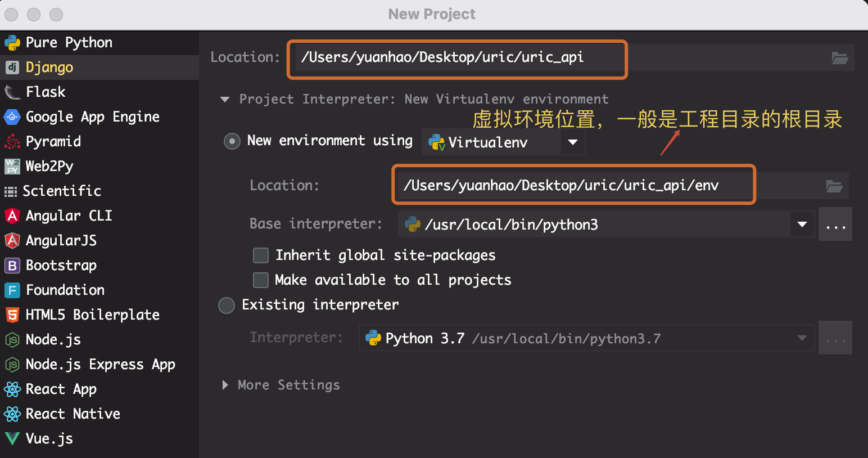Click ellipsis button next to existing Interpreter
The image size is (868, 458).
[x=835, y=338]
